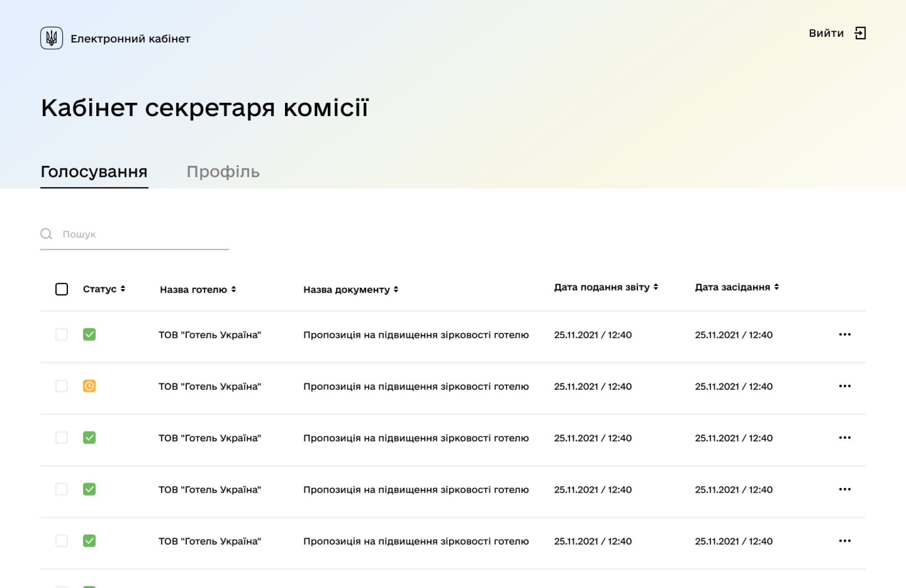Check the checkbox of the pending status row

pyautogui.click(x=62, y=386)
